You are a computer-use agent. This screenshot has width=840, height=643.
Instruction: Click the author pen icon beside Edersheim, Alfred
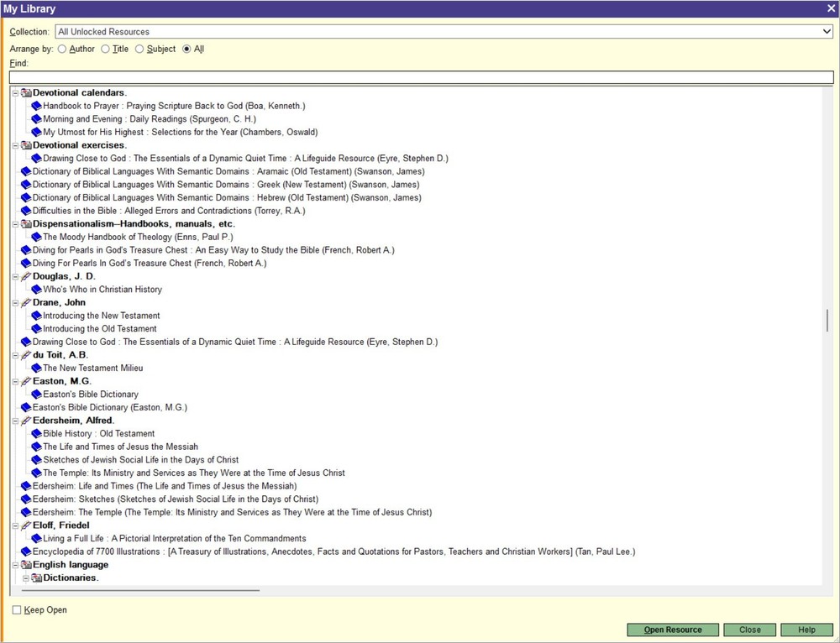26,421
